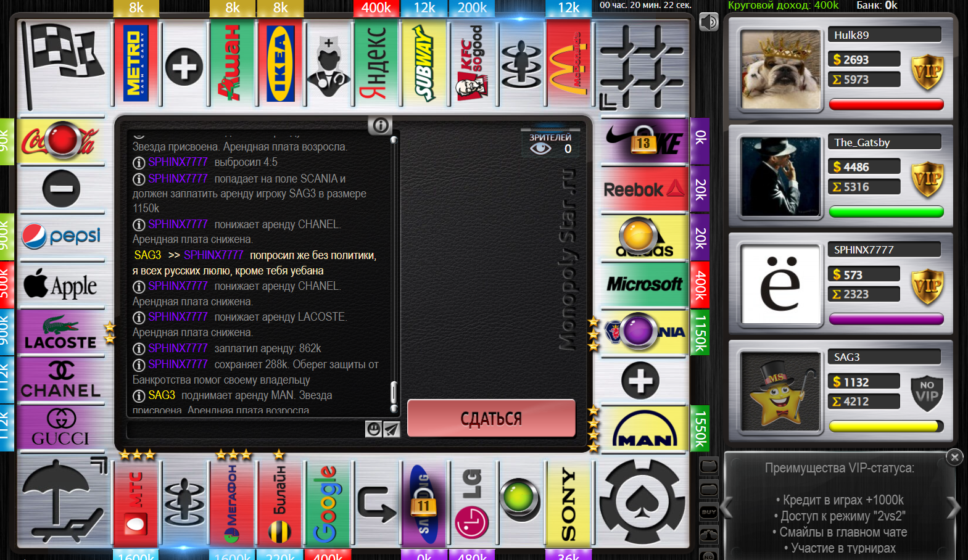The image size is (968, 560).
Task: Click SPHINX7777 name in chat roll message
Action: click(x=178, y=162)
